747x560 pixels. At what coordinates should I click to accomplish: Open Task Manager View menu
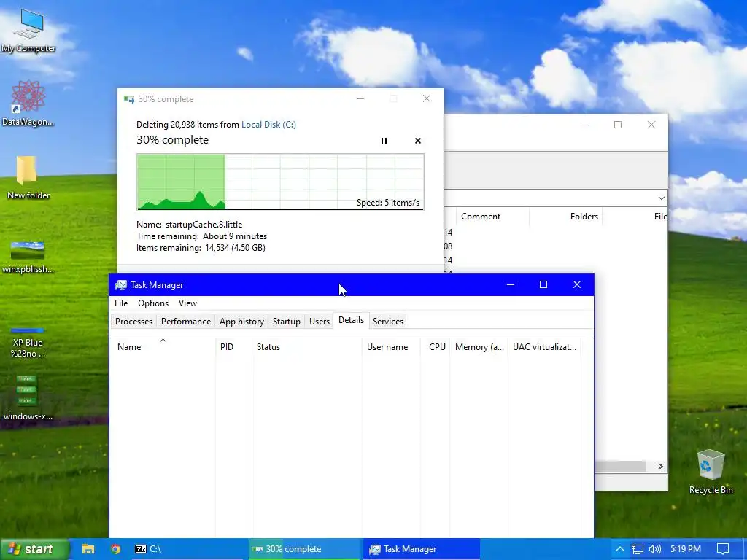[x=187, y=303]
